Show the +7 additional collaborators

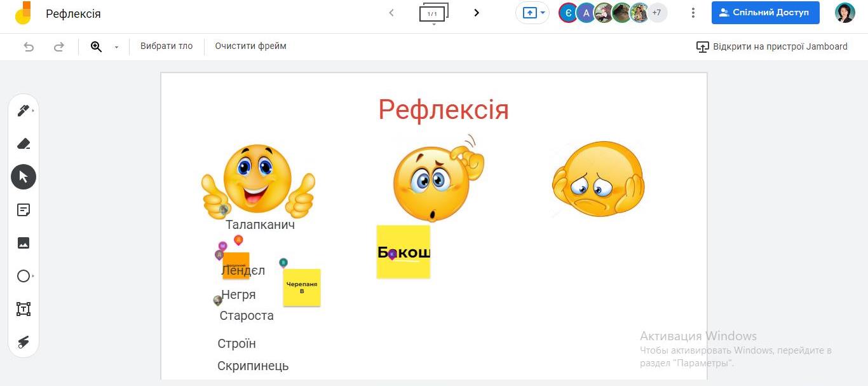point(657,13)
